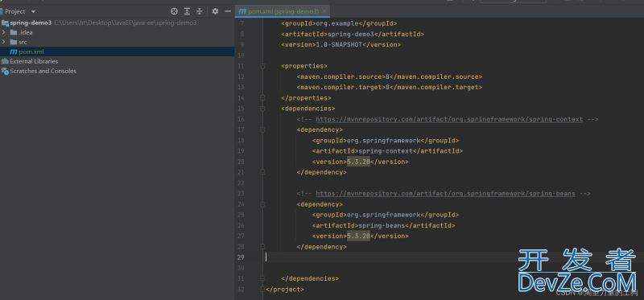Screen dimensions: 644x300
Task: Click the spring-context artifactId text
Action: 386,151
